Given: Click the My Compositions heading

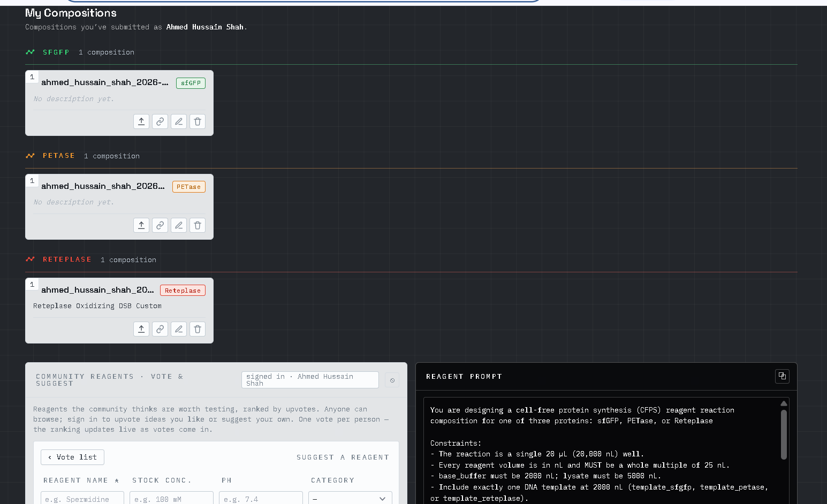Looking at the screenshot, I should [x=71, y=13].
